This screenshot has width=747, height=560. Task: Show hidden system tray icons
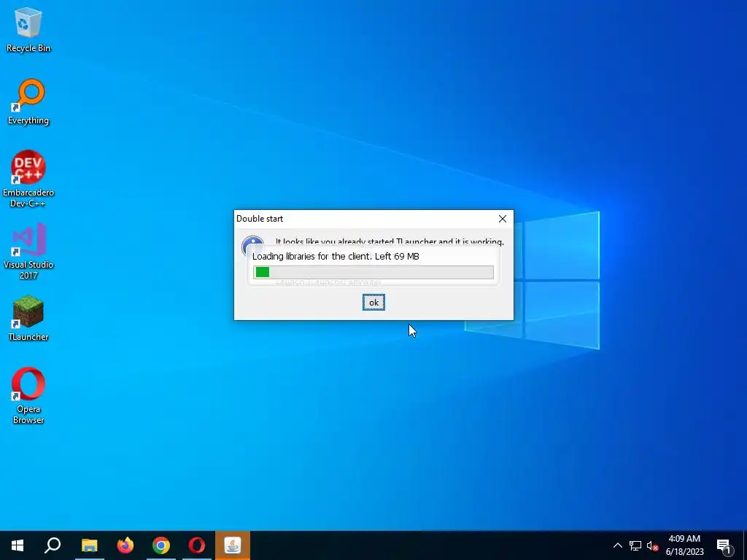(x=617, y=545)
